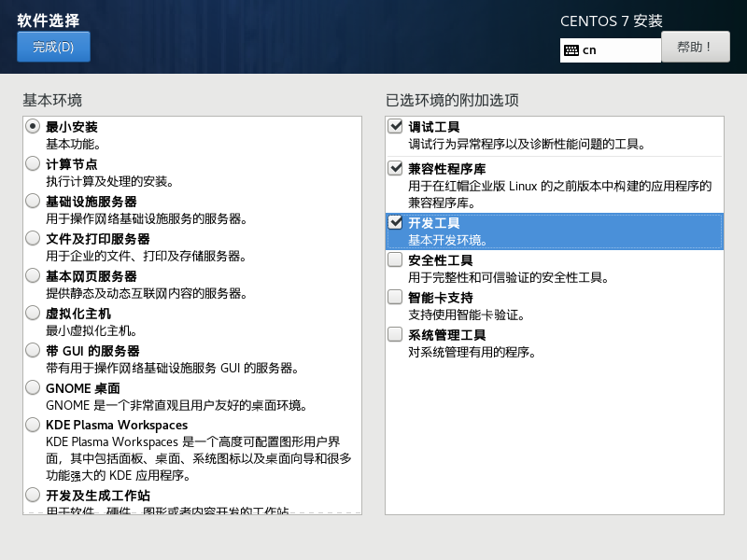Viewport: 747px width, 560px height.
Task: Check the 系统管理工具 checkbox
Action: (x=395, y=334)
